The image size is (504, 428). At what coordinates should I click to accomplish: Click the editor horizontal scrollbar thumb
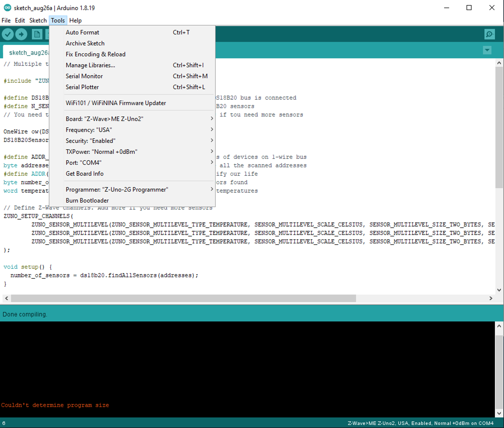point(183,298)
